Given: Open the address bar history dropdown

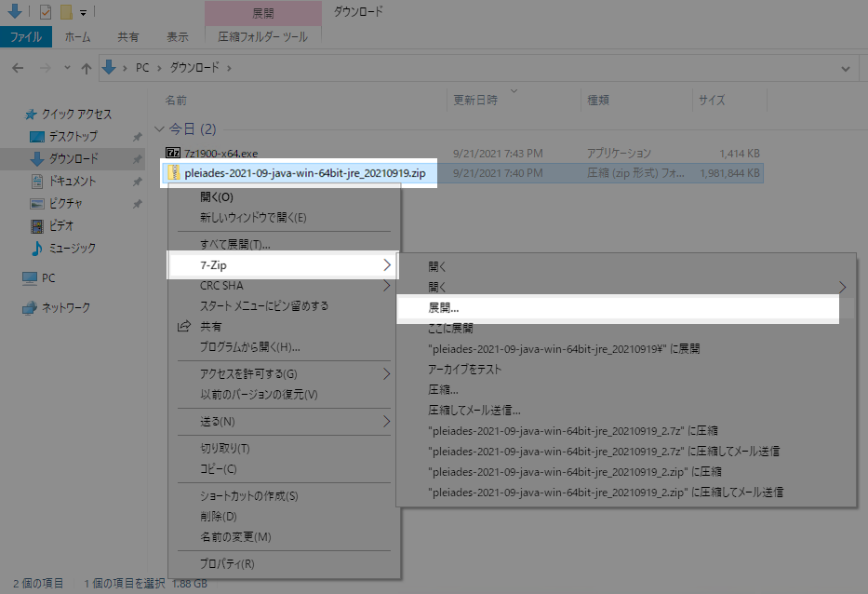Looking at the screenshot, I should pos(845,67).
